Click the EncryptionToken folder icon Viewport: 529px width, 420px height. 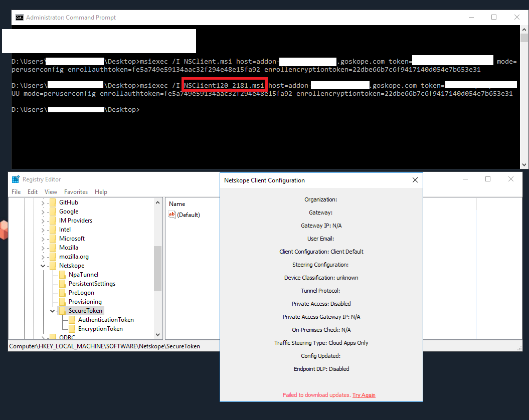(x=72, y=329)
